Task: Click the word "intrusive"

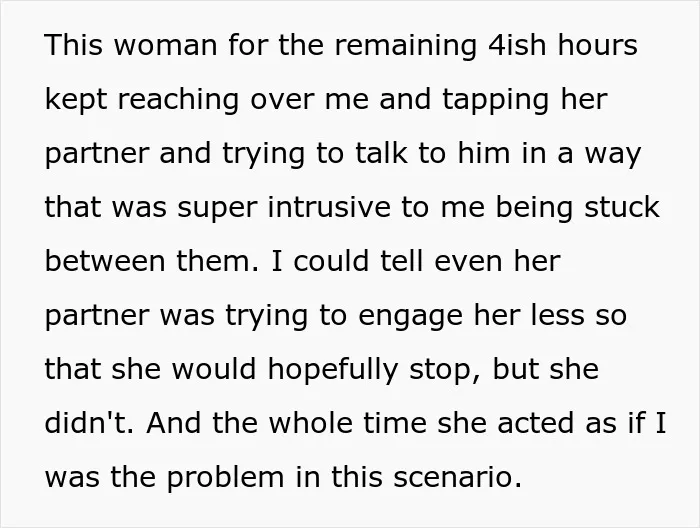Action: (x=329, y=207)
